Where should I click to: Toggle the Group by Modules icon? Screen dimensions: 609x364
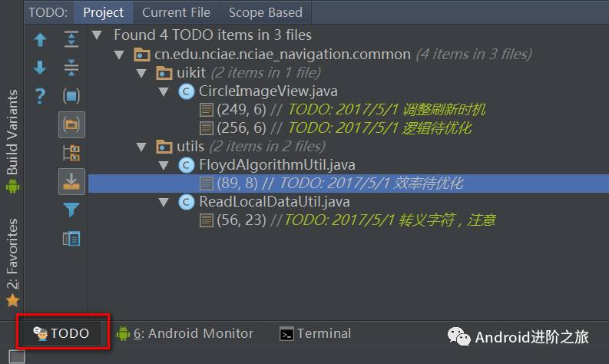71,95
